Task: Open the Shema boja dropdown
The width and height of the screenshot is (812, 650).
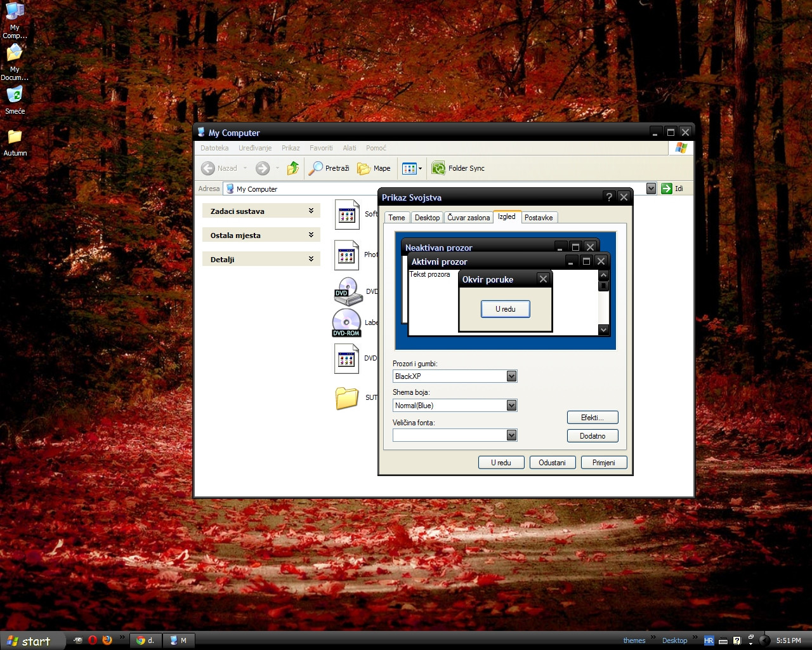Action: pyautogui.click(x=512, y=406)
